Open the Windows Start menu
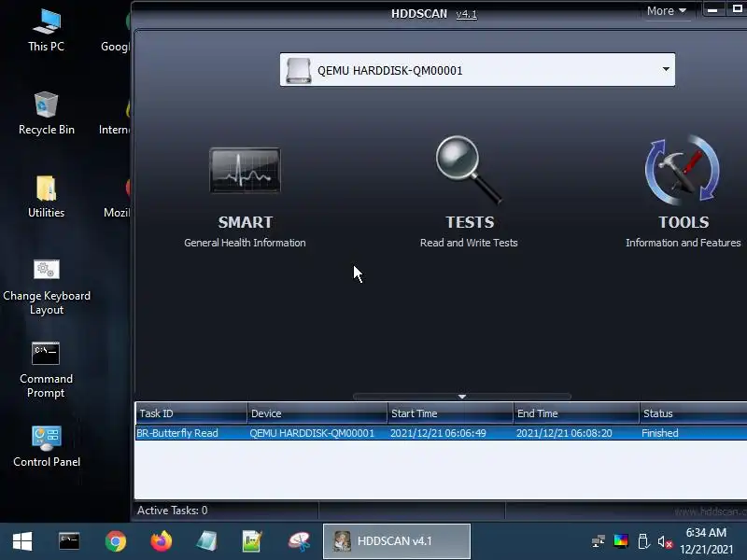747x560 pixels. point(22,541)
